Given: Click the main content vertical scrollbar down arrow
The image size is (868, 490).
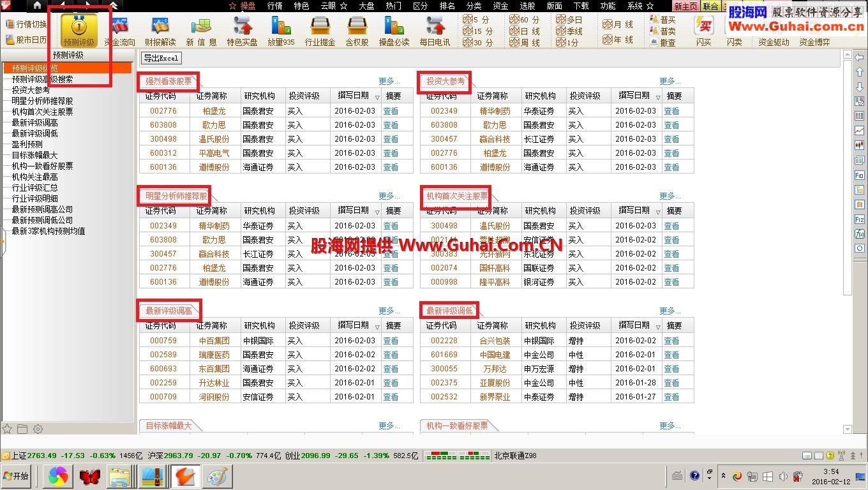Looking at the screenshot, I should 848,430.
